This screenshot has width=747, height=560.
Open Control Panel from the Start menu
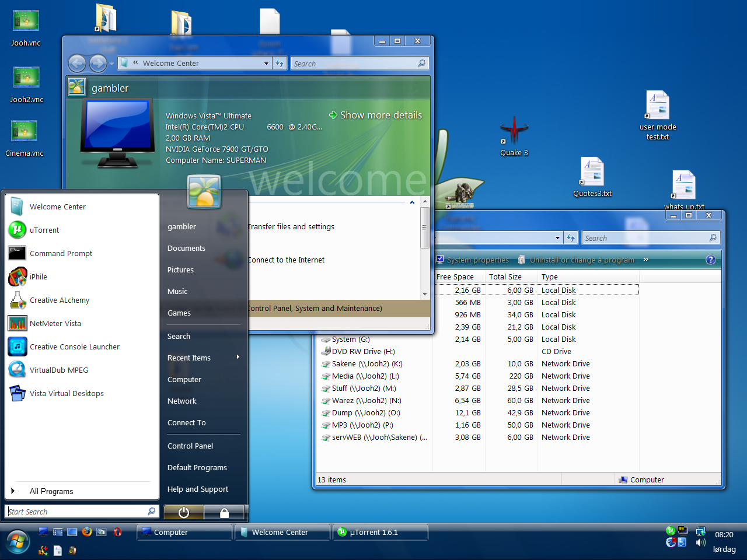(190, 446)
